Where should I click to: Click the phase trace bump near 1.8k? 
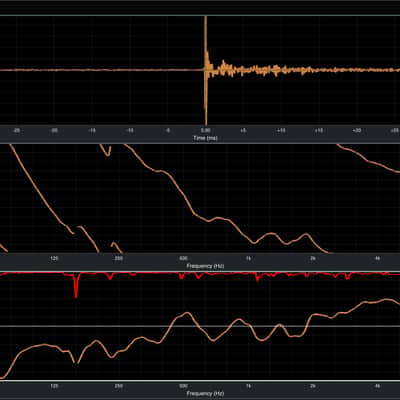pyautogui.click(x=305, y=235)
